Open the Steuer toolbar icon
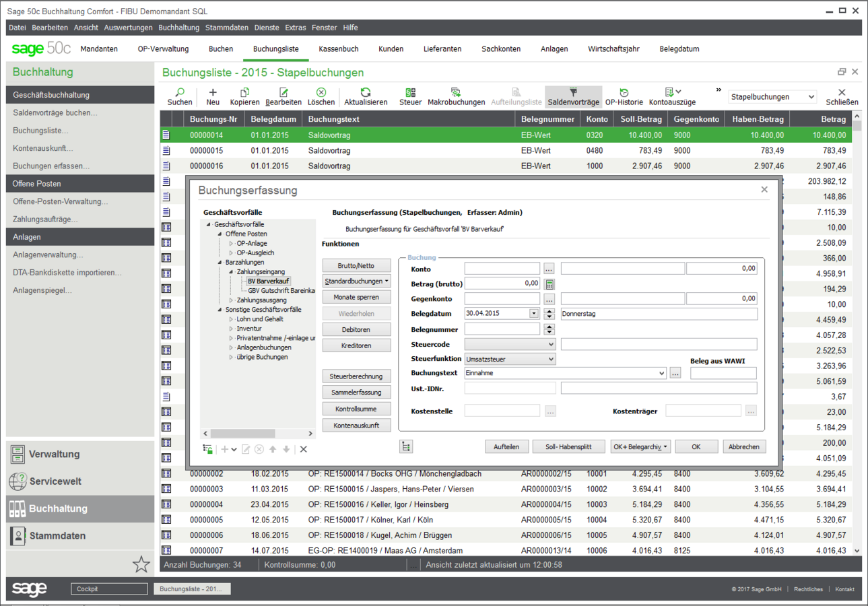Viewport: 868px width, 606px height. (x=410, y=93)
